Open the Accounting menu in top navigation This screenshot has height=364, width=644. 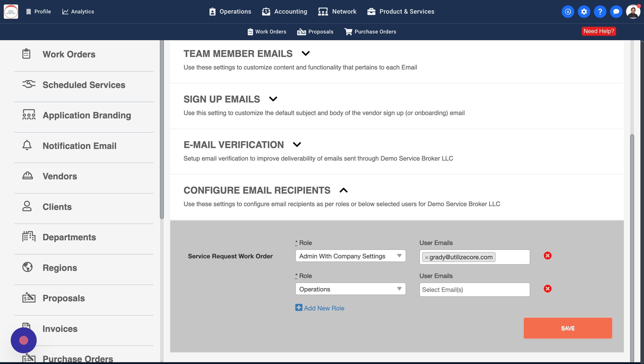(285, 11)
